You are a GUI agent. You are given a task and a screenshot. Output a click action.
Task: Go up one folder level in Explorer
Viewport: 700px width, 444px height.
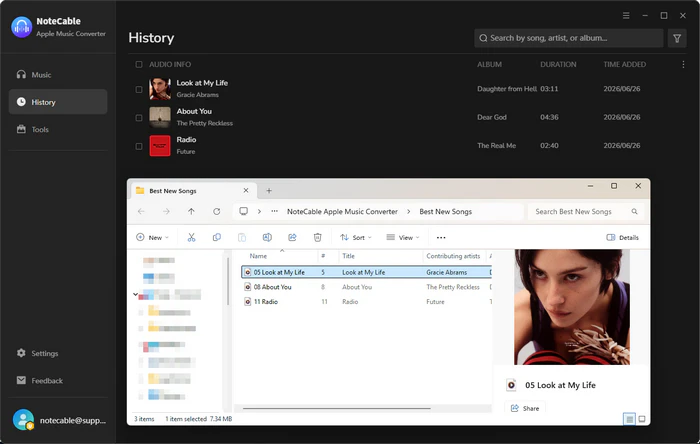pos(191,212)
